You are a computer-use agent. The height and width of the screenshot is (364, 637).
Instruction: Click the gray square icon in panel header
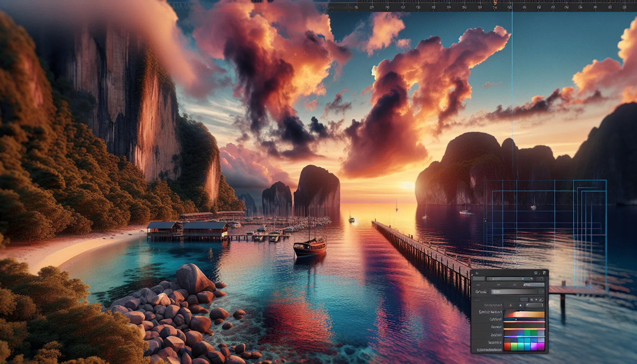pos(536,273)
